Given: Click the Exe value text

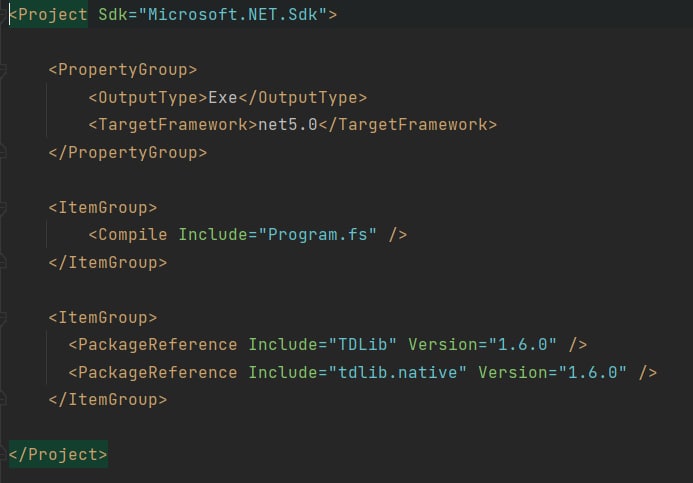Looking at the screenshot, I should pyautogui.click(x=223, y=97).
